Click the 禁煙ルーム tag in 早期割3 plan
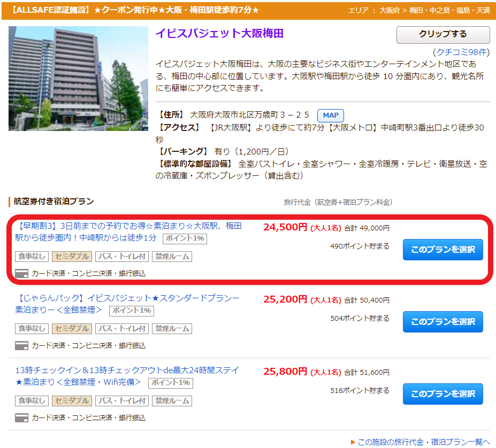The width and height of the screenshot is (496, 448). [x=172, y=257]
